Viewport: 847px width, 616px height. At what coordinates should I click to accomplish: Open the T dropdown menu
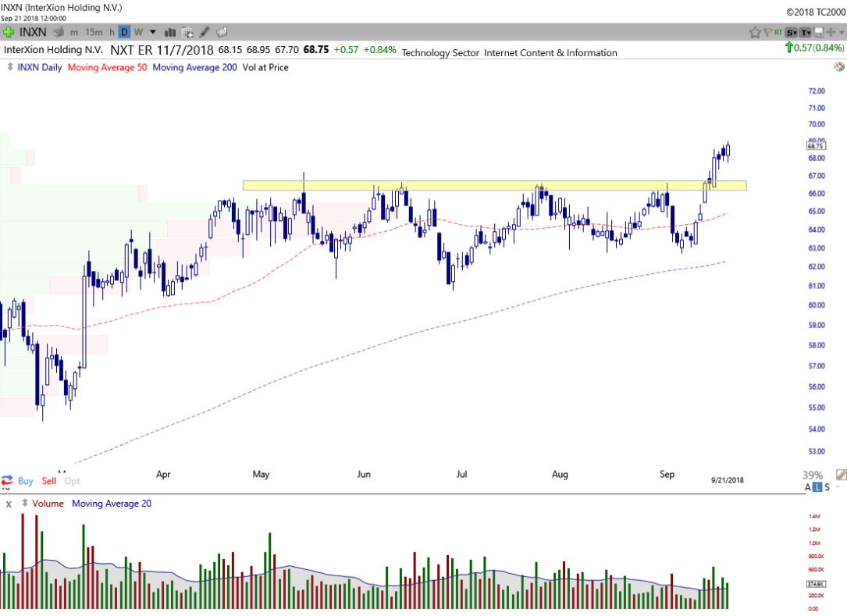click(x=805, y=32)
